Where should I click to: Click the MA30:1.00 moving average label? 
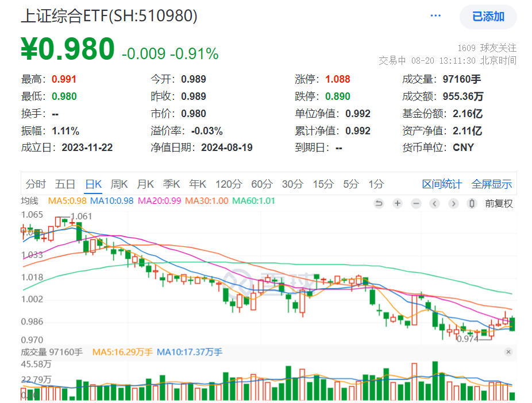(207, 201)
